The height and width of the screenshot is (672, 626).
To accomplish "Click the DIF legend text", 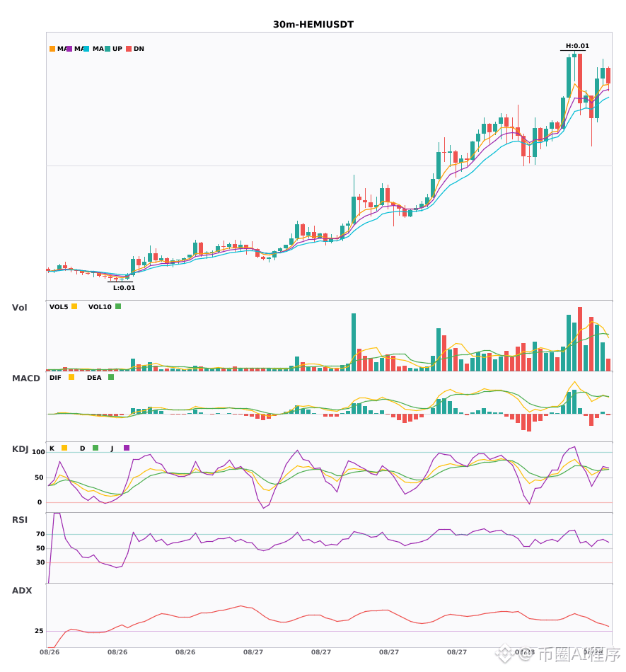I will (x=55, y=378).
